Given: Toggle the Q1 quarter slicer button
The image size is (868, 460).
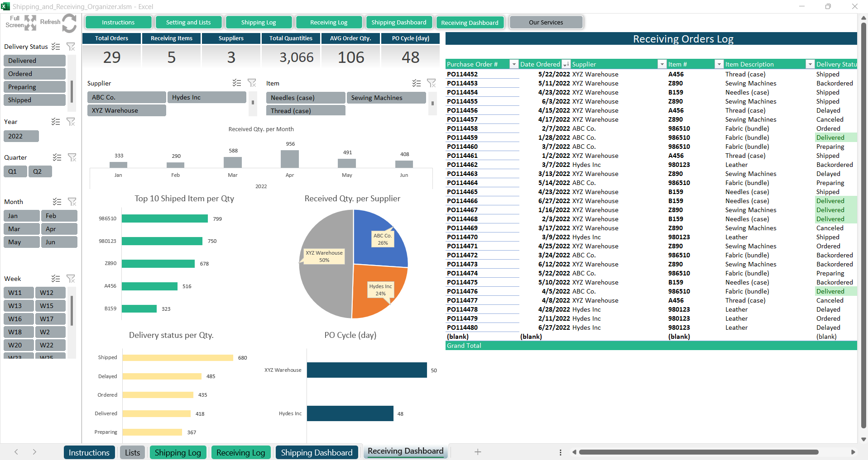Looking at the screenshot, I should 15,171.
